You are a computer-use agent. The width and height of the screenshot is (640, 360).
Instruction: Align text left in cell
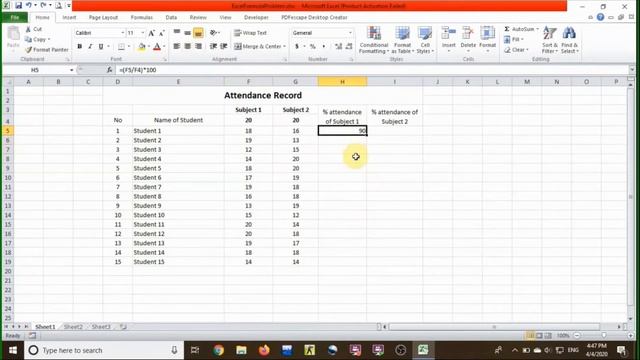click(177, 47)
